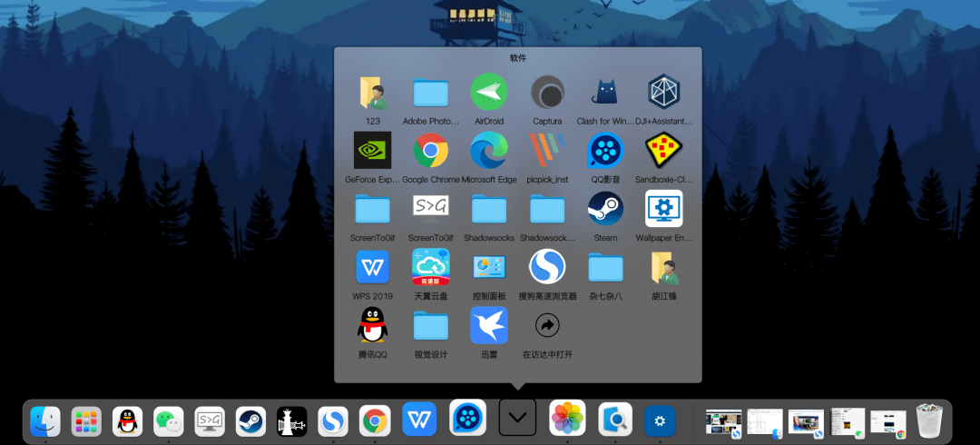
Task: Launch DJI Assistant from the stack
Action: [663, 92]
